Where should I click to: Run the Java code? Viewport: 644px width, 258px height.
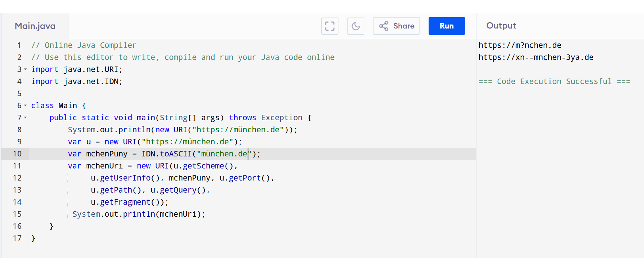pyautogui.click(x=446, y=26)
